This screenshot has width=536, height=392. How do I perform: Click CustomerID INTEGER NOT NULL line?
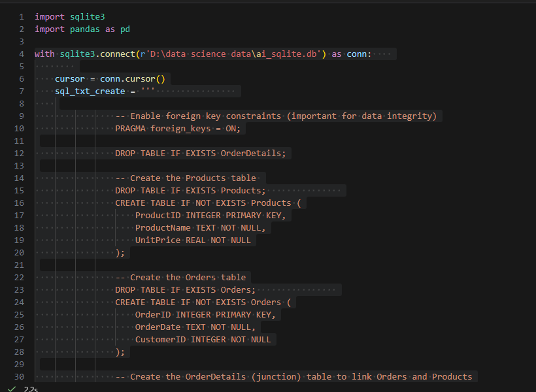click(x=203, y=339)
